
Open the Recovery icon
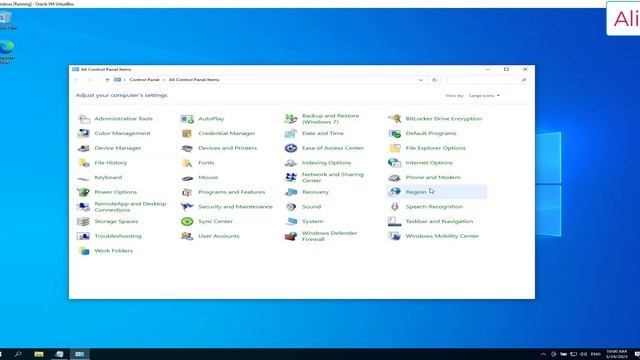(x=291, y=192)
